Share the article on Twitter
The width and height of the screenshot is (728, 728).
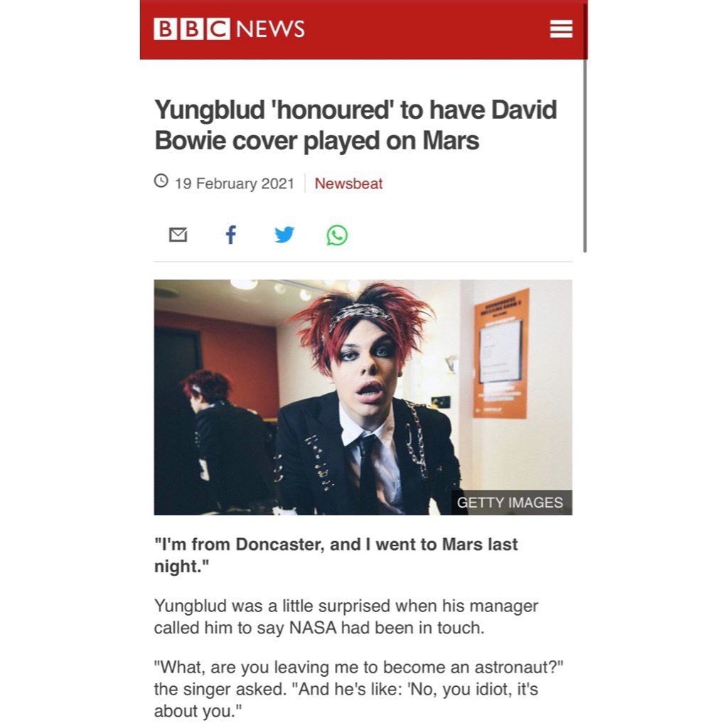[284, 235]
